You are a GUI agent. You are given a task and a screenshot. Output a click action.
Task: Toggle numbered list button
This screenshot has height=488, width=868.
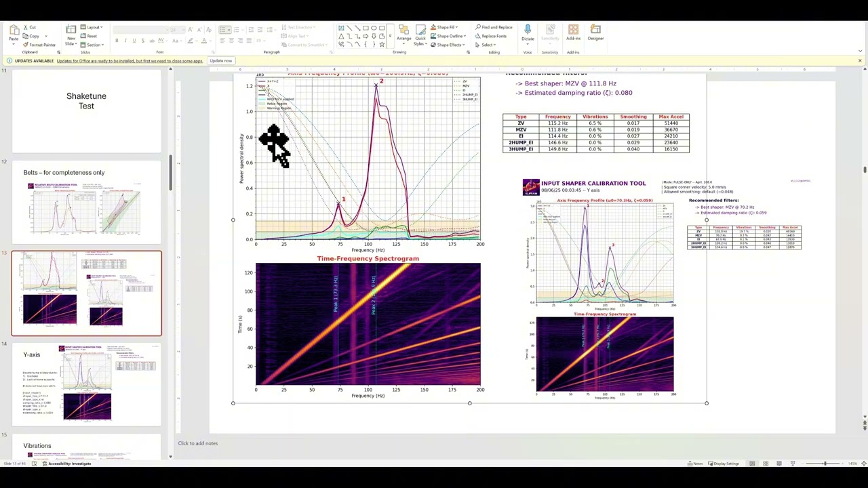point(237,30)
